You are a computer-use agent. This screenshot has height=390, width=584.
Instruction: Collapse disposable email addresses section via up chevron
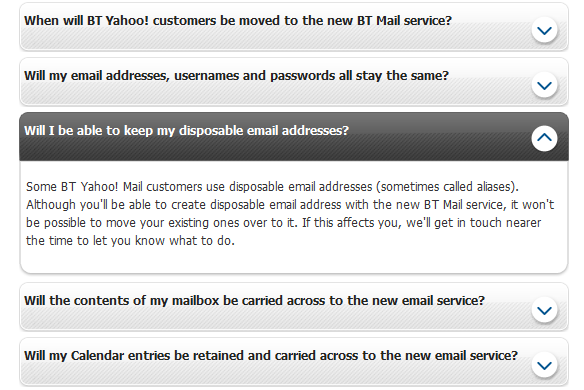(x=544, y=138)
